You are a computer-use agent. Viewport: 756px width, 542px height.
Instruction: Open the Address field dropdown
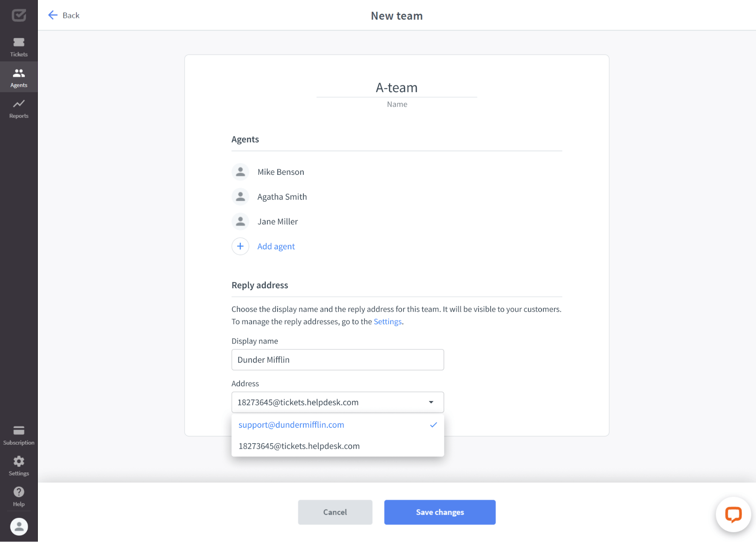[431, 402]
